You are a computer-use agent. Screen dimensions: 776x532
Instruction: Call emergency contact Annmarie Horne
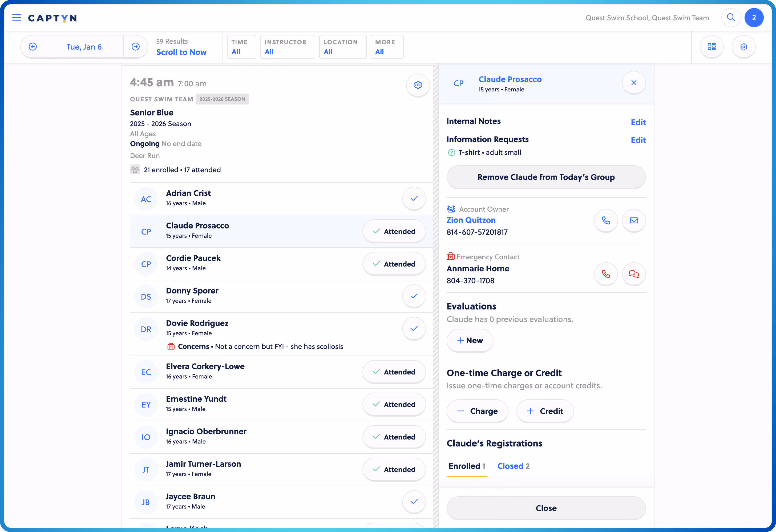click(x=606, y=274)
